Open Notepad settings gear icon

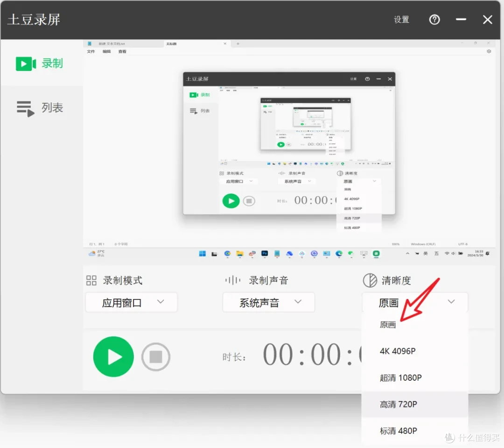489,51
